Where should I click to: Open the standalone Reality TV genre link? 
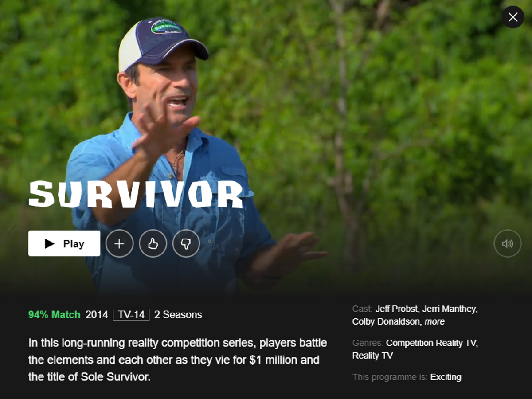[372, 356]
